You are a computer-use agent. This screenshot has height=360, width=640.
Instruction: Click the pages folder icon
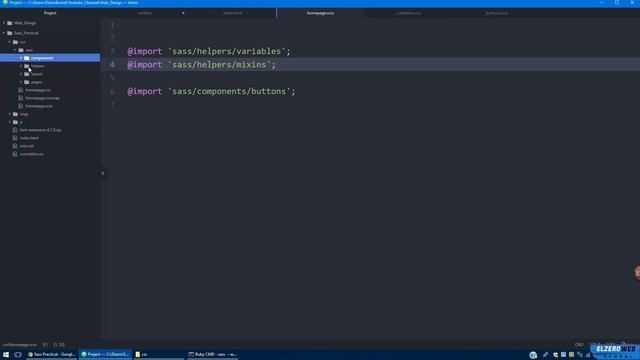[27, 82]
